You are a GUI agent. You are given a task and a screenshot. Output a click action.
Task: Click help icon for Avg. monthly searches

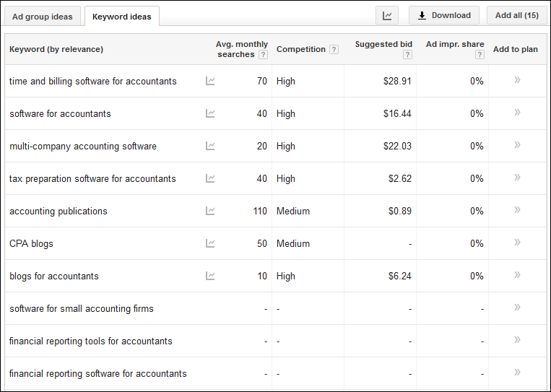click(263, 55)
